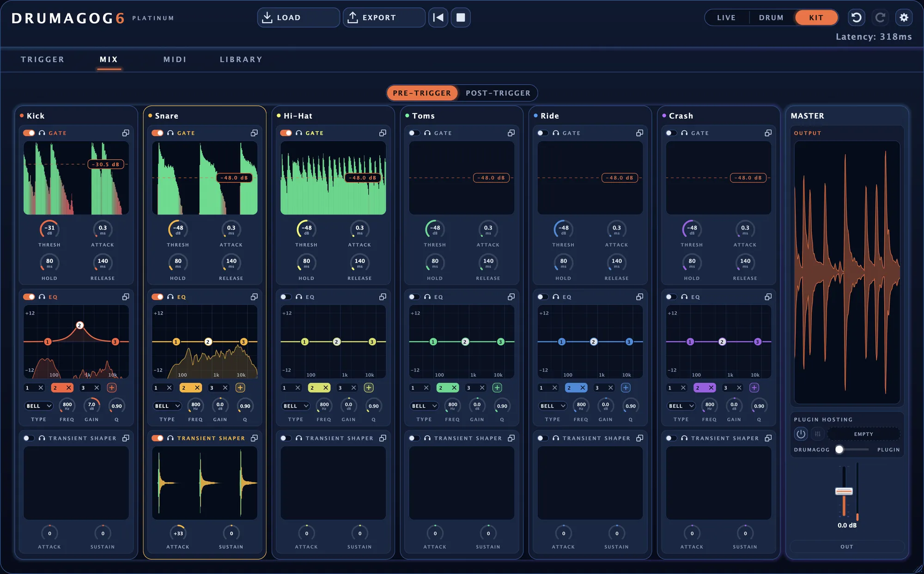Add an EQ band on Ride
Image resolution: width=924 pixels, height=574 pixels.
626,388
